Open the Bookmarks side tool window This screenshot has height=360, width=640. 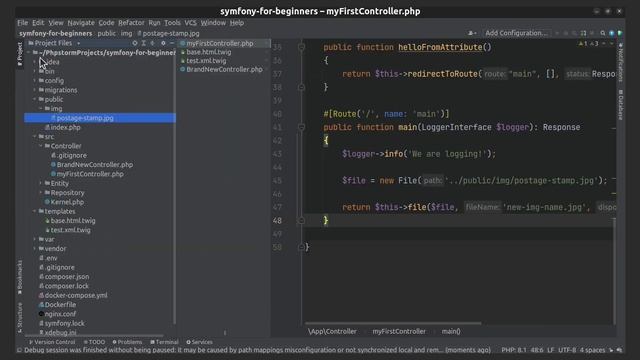[x=20, y=277]
